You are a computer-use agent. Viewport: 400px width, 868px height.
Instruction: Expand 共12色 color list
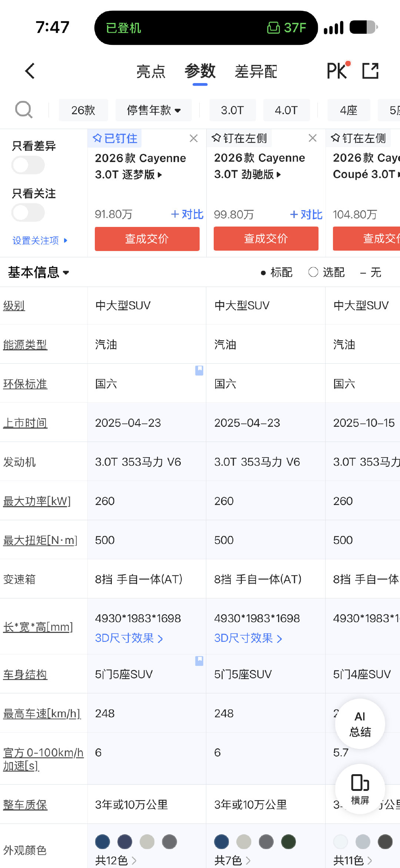(116, 860)
